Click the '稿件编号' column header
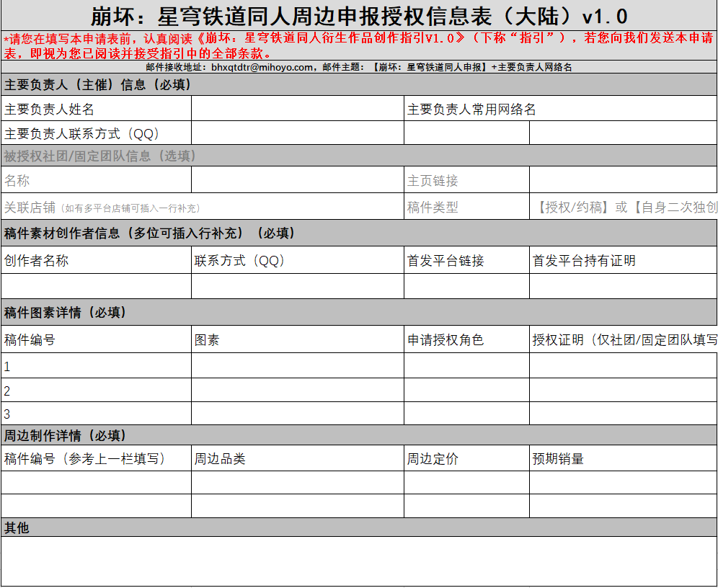718x588 pixels. click(96, 339)
